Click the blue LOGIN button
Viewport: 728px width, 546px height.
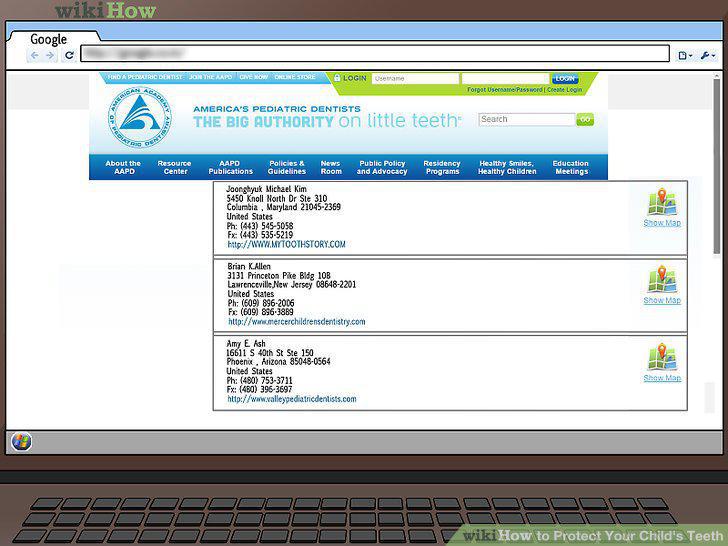coord(565,78)
